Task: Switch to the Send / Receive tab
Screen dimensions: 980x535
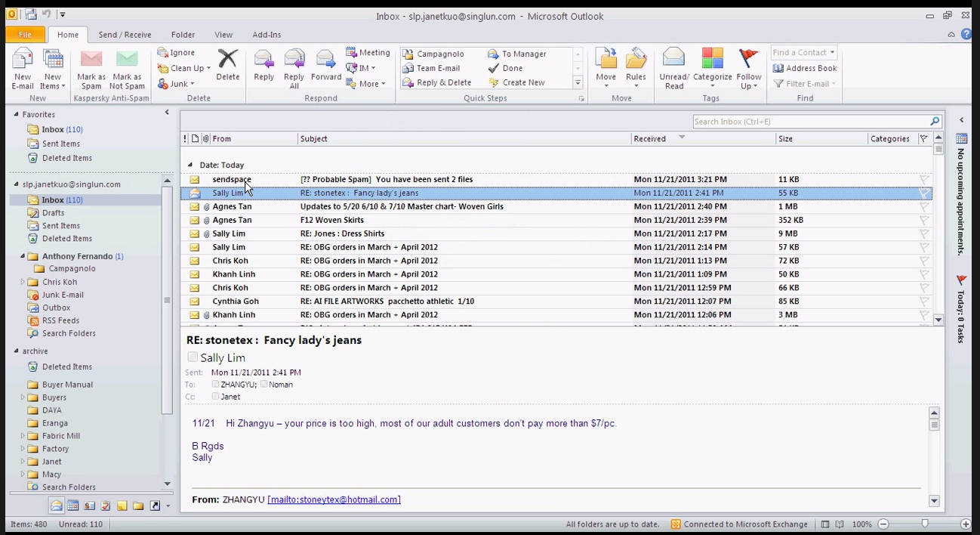Action: click(x=124, y=34)
